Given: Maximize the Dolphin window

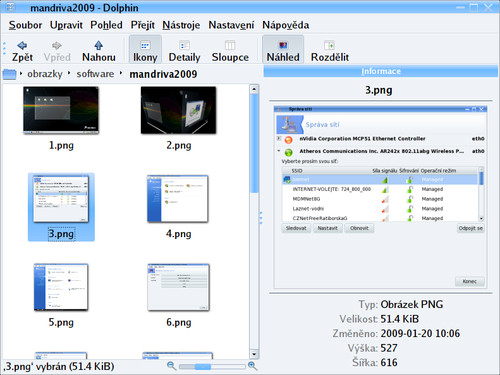Looking at the screenshot, I should tap(474, 7).
